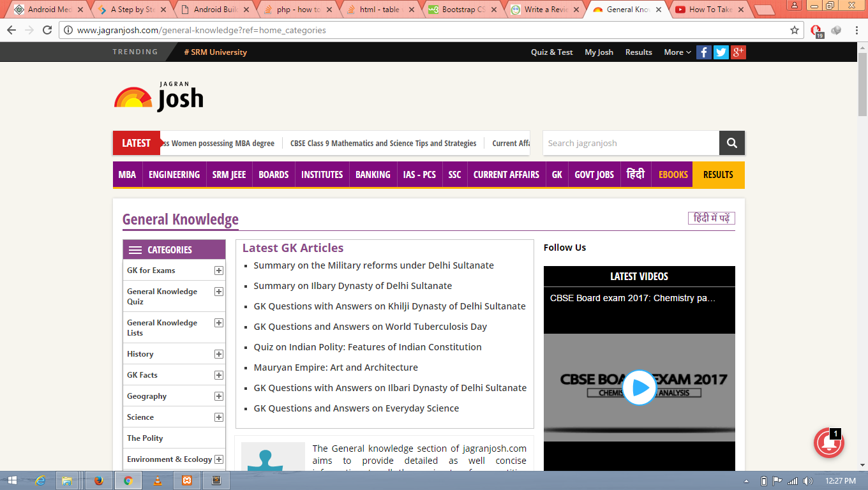
Task: Reload the page
Action: click(47, 30)
